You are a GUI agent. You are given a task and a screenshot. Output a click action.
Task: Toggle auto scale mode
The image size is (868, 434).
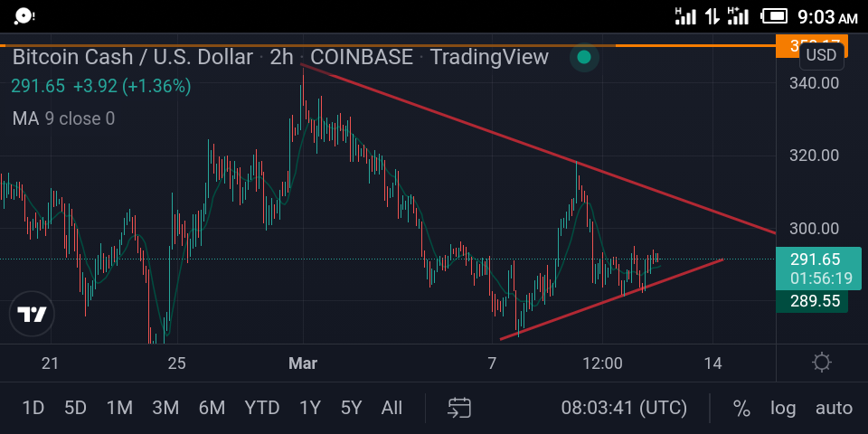pyautogui.click(x=834, y=409)
